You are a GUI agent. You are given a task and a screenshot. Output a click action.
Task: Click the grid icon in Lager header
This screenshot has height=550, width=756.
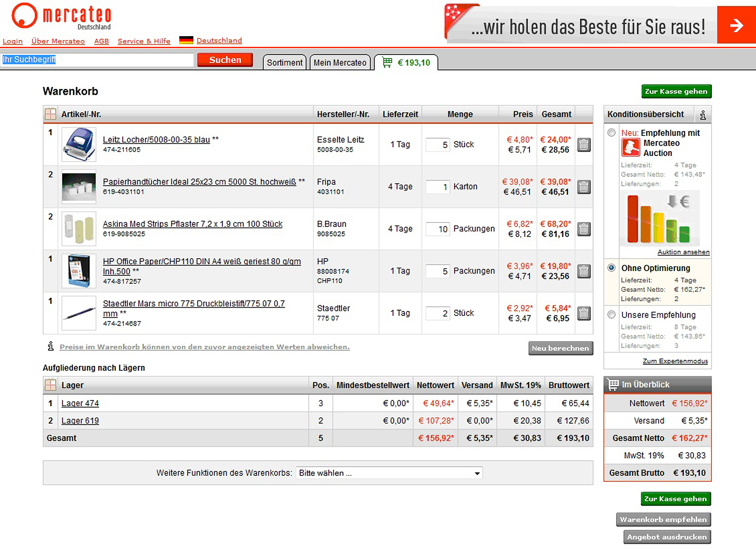pos(50,385)
